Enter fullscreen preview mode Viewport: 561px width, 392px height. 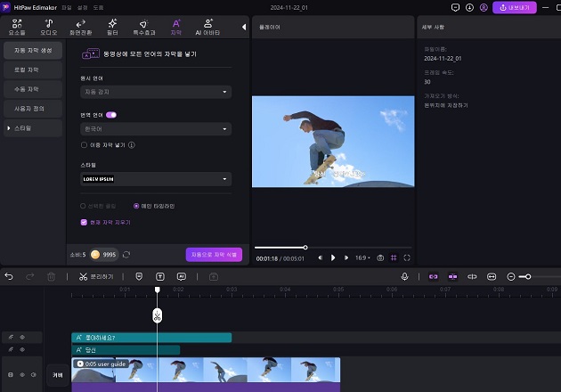tap(407, 257)
